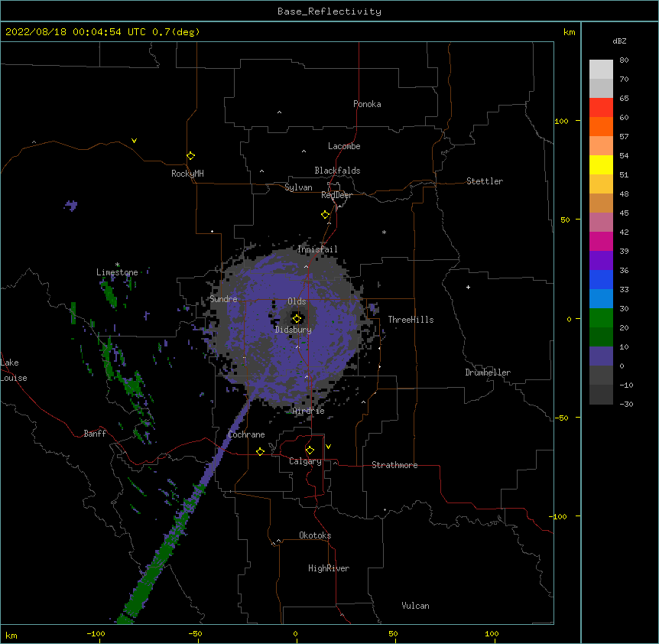Click the -50 tick on the bottom axis

pyautogui.click(x=195, y=633)
